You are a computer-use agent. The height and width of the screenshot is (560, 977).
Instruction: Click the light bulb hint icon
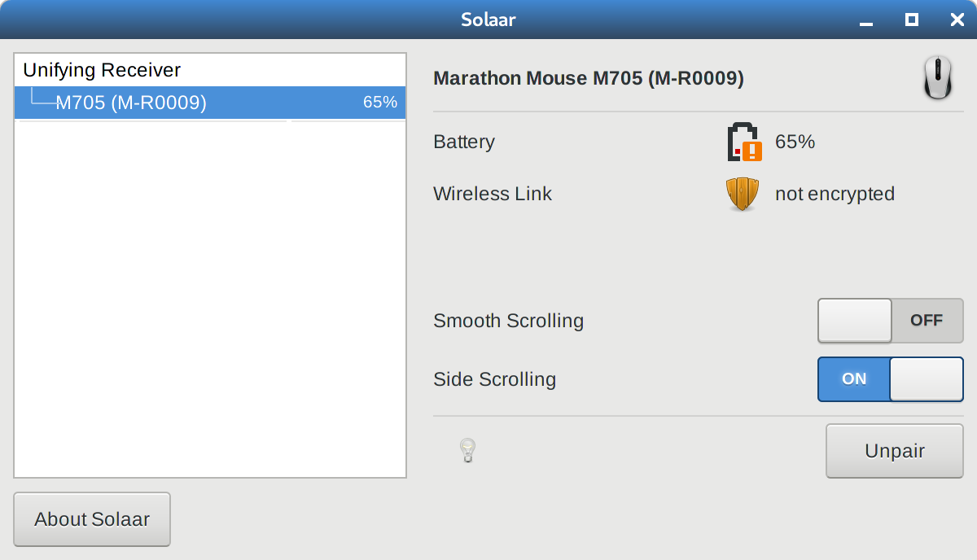coord(467,450)
